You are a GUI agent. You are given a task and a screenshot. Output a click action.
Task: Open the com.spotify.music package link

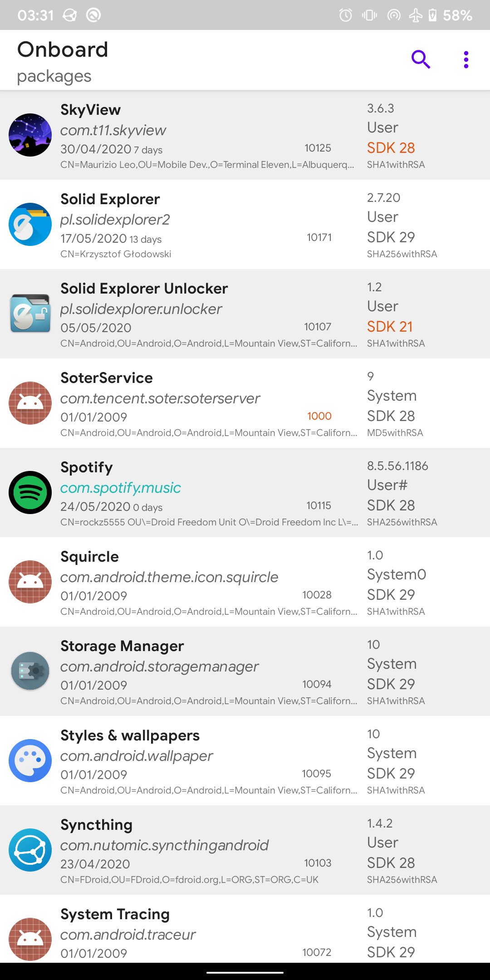pyautogui.click(x=120, y=488)
